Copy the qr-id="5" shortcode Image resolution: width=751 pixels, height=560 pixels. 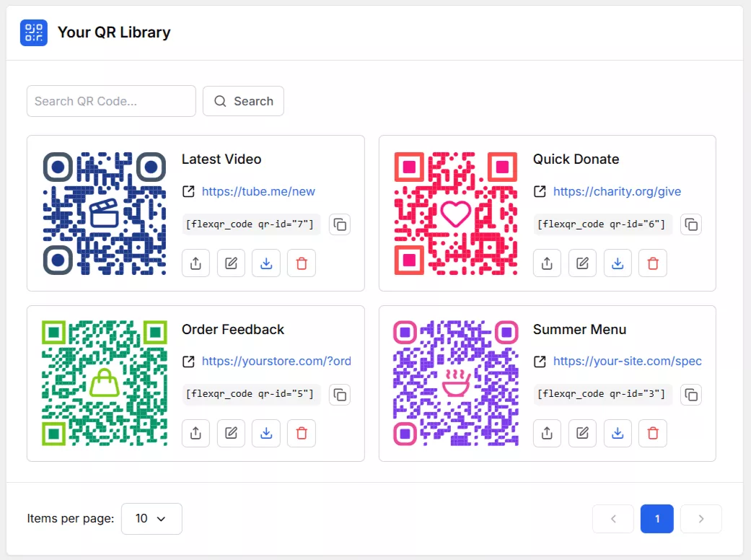click(340, 395)
